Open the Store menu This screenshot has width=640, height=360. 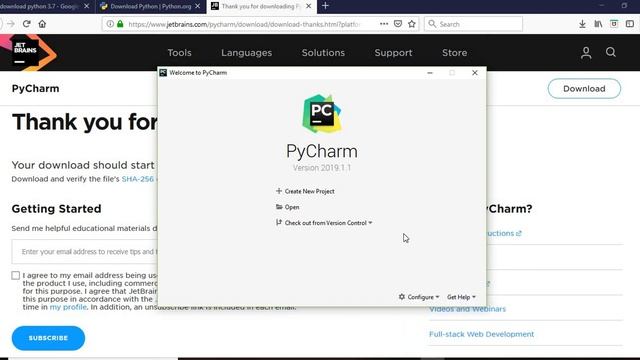click(x=454, y=53)
